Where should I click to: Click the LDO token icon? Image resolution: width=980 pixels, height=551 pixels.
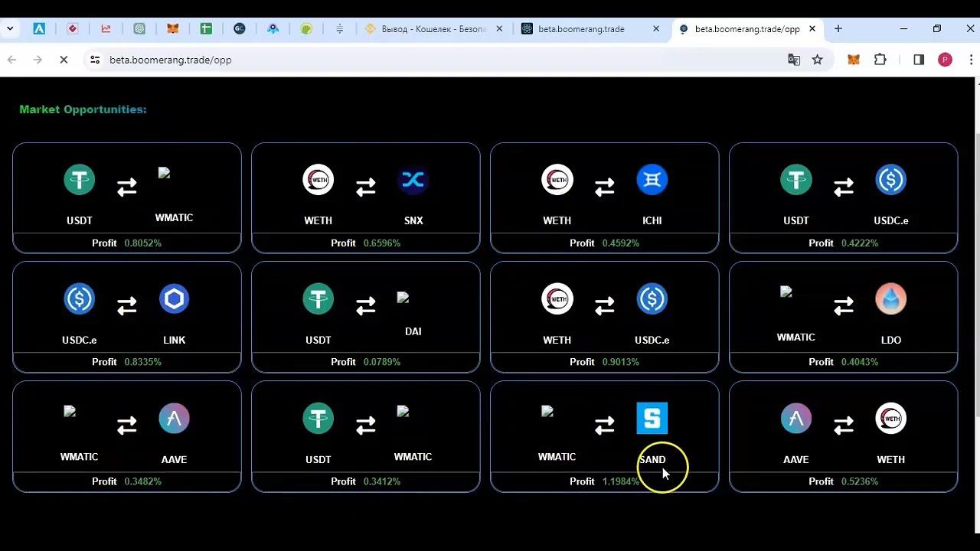coord(890,299)
